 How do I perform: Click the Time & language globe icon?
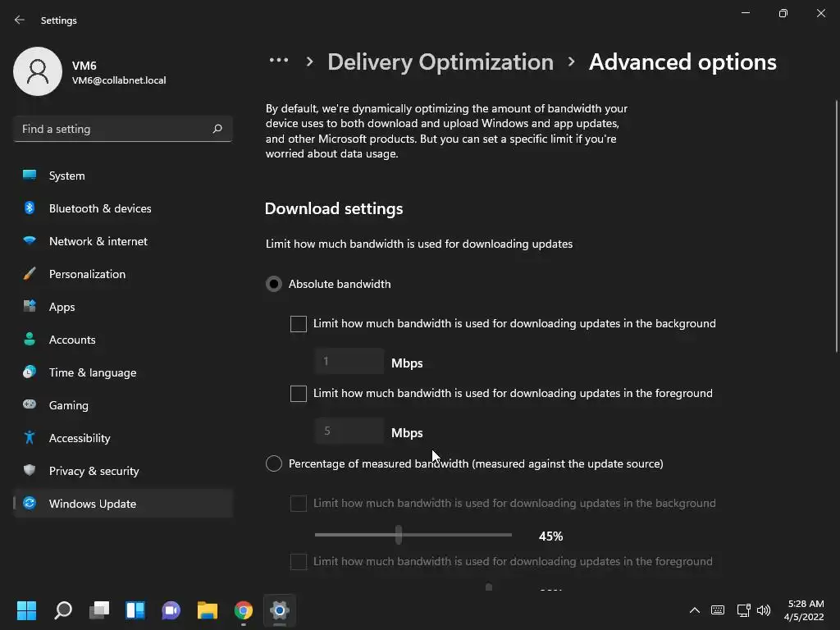pos(30,372)
